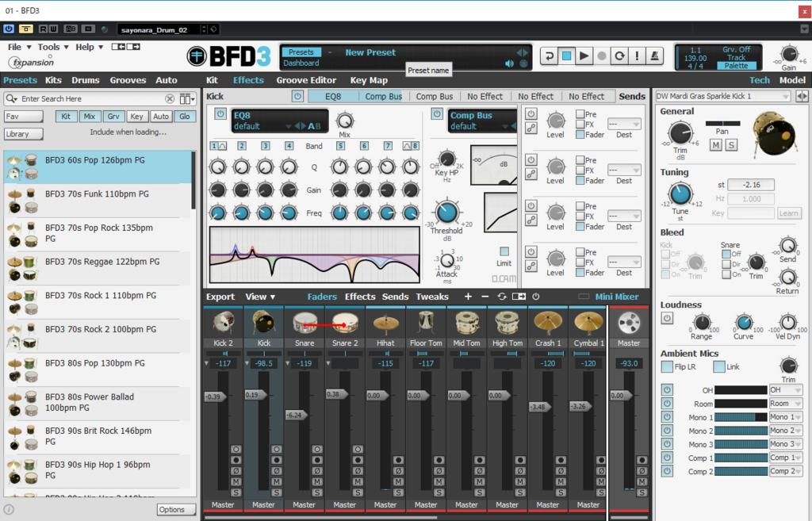812x521 pixels.
Task: Toggle the Comp Bus effect power button
Action: point(437,113)
